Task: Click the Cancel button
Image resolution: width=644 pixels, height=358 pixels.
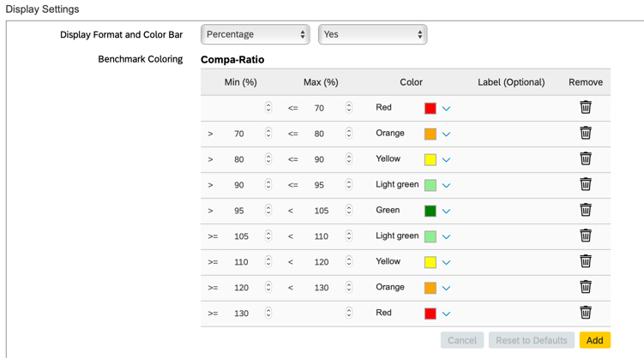Action: (x=461, y=340)
